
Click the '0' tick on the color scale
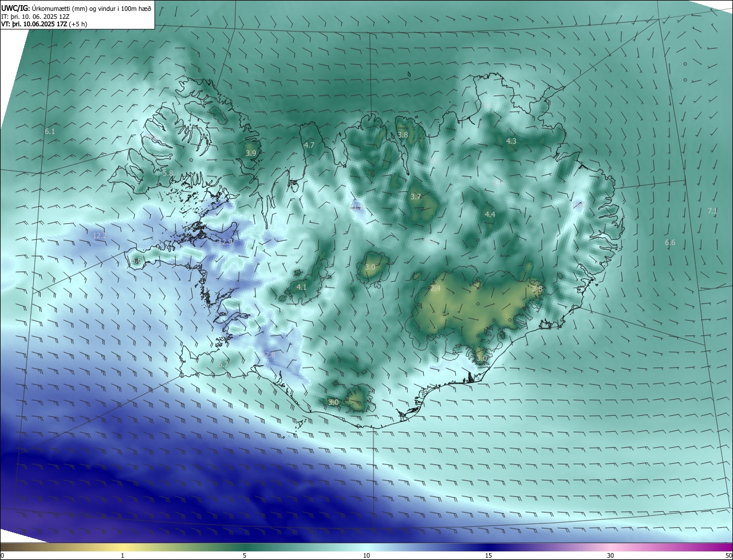pyautogui.click(x=2, y=555)
